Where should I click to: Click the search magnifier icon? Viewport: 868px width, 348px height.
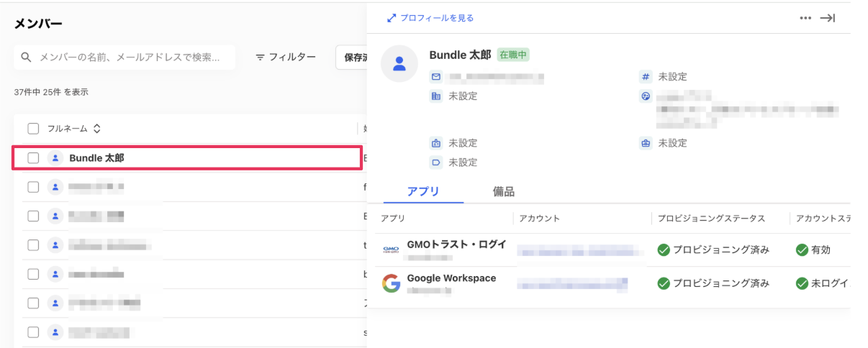click(26, 57)
